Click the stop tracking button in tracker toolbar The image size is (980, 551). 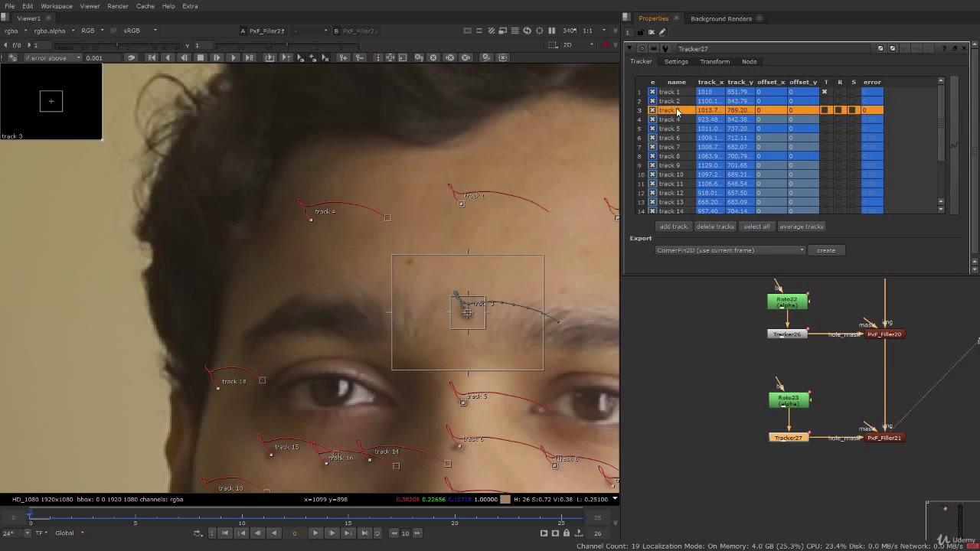[201, 57]
